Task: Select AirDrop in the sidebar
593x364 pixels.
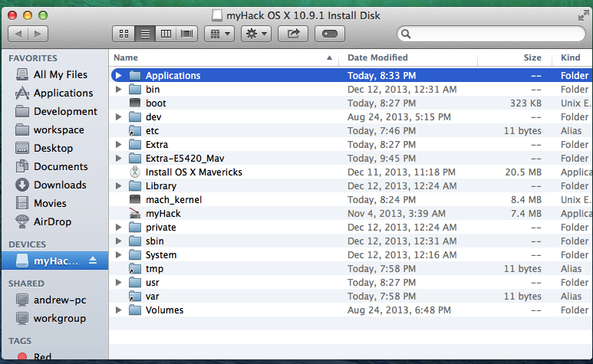Action: click(53, 221)
